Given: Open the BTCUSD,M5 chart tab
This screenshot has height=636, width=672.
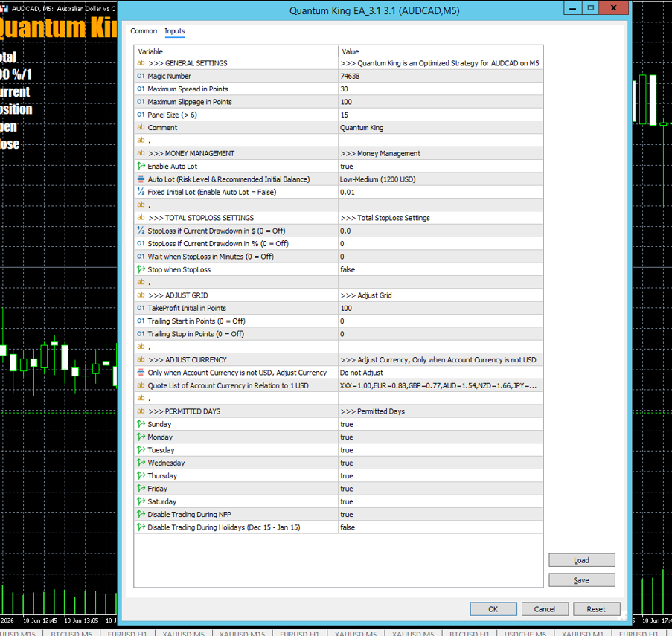Looking at the screenshot, I should [x=71, y=632].
